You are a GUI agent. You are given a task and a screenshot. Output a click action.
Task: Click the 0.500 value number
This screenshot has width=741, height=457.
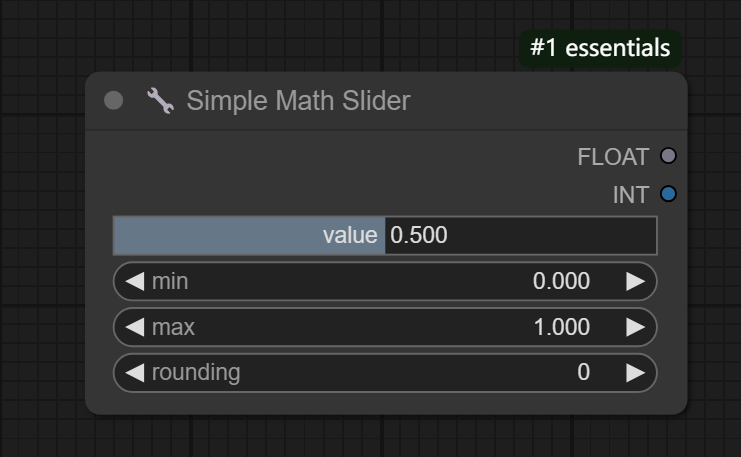[x=419, y=236]
